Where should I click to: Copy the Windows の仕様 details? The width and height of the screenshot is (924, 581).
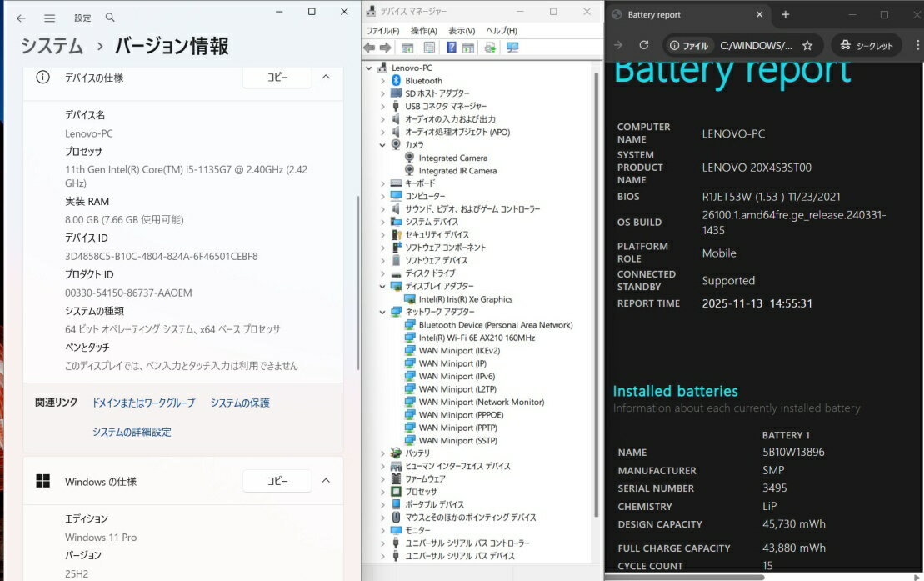point(277,481)
